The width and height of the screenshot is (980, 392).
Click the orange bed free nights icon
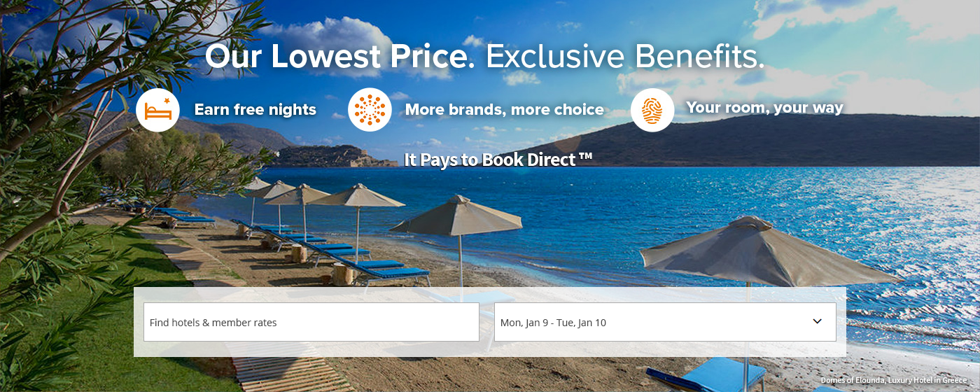pyautogui.click(x=157, y=110)
